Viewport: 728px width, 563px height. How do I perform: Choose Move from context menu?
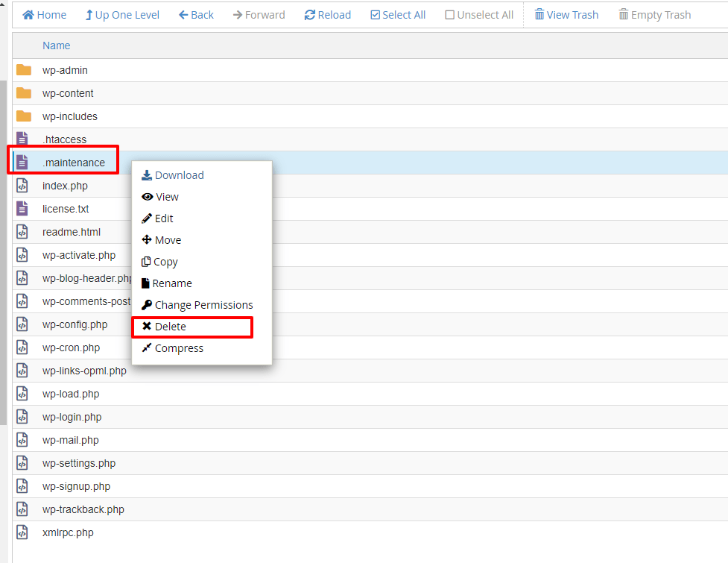(161, 240)
